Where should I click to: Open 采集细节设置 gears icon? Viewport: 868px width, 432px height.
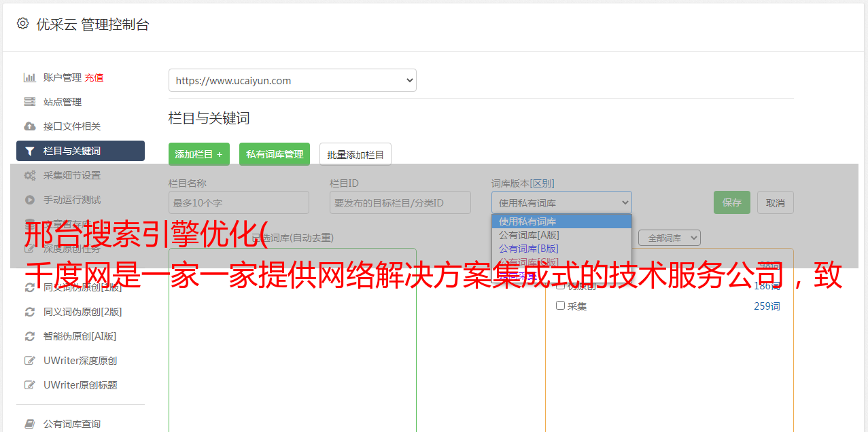[30, 175]
